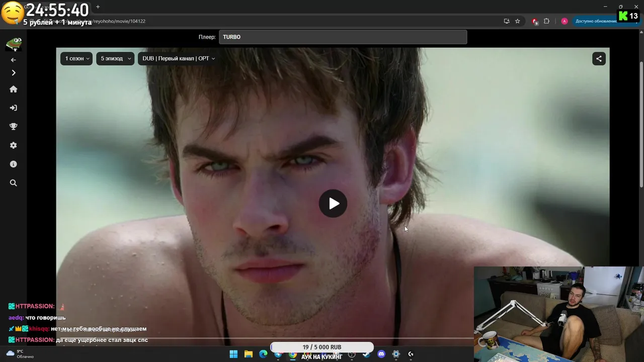Open the info page from the sidebar
The image size is (644, 362).
click(x=14, y=164)
